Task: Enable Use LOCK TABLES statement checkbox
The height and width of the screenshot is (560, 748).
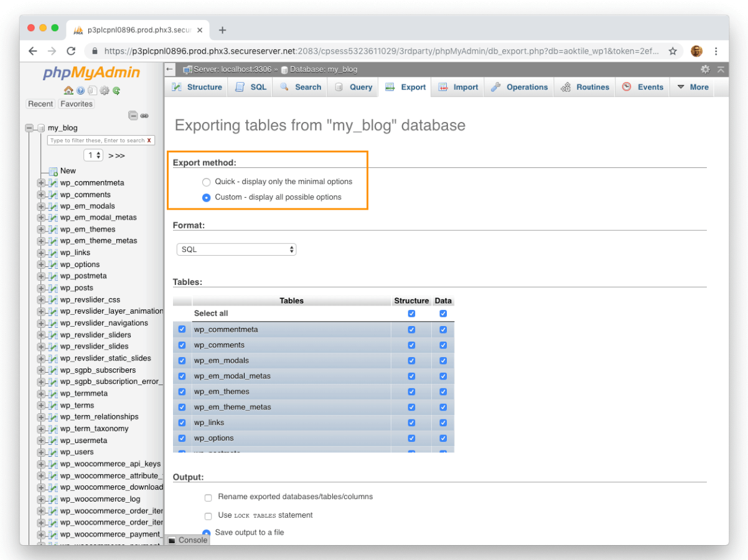Action: pos(208,516)
